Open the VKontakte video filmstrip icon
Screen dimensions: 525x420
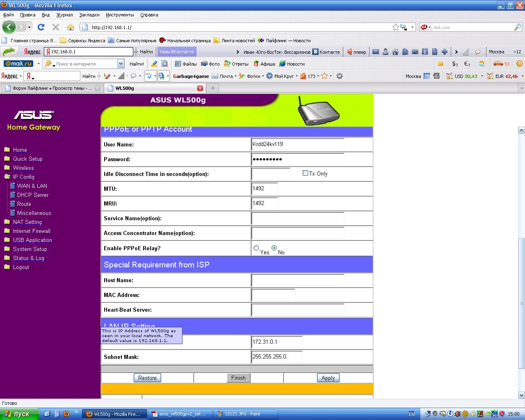click(425, 52)
